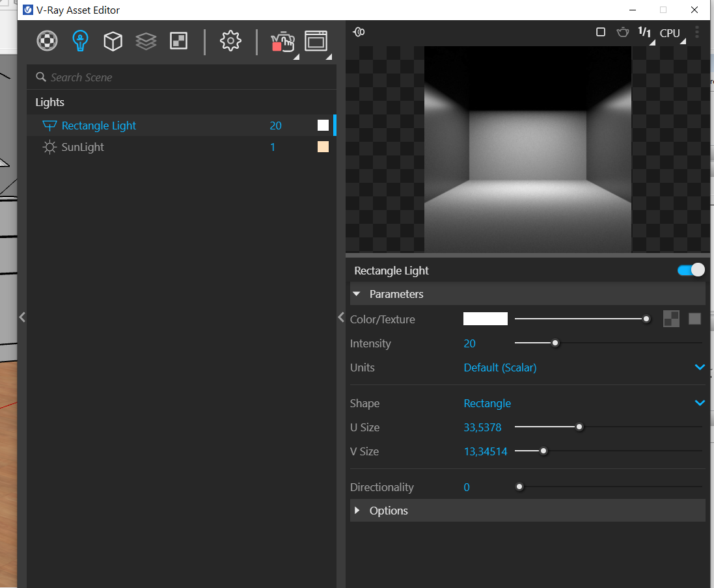714x588 pixels.
Task: Open the Materials category icon
Action: click(x=47, y=41)
